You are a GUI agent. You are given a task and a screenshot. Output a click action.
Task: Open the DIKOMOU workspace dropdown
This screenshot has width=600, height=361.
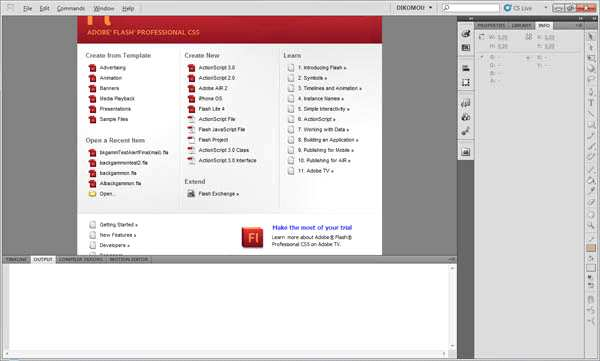[414, 8]
